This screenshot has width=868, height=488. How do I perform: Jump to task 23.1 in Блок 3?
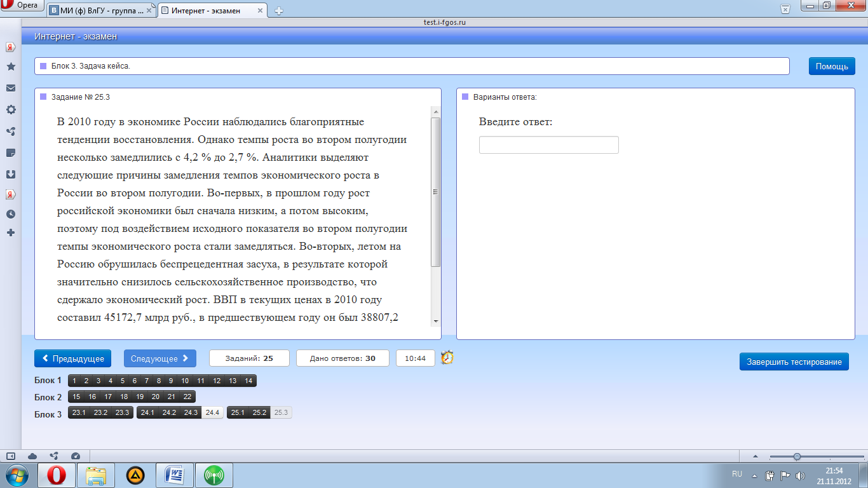79,412
